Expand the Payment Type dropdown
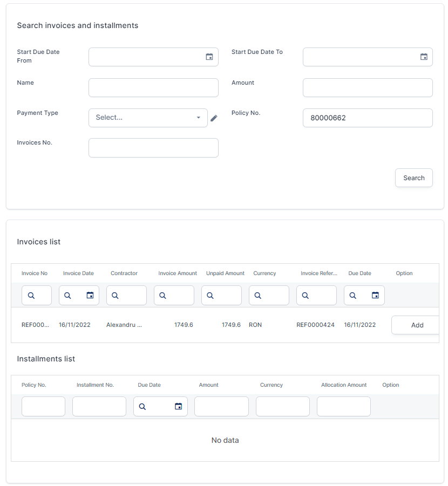The height and width of the screenshot is (486, 448). click(x=148, y=118)
